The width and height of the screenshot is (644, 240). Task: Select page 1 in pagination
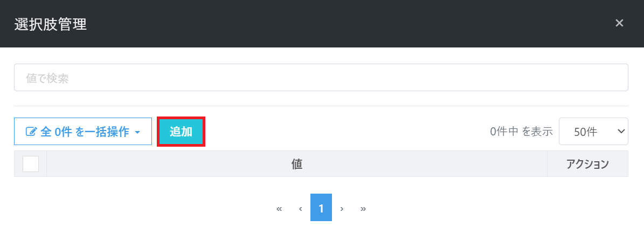point(321,208)
